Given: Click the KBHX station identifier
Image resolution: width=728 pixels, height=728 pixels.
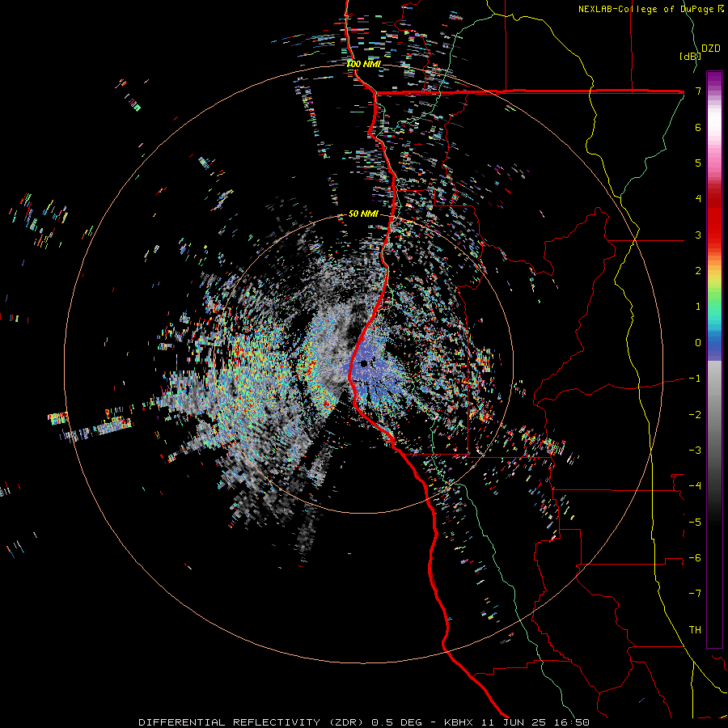Looking at the screenshot, I should click(459, 722).
